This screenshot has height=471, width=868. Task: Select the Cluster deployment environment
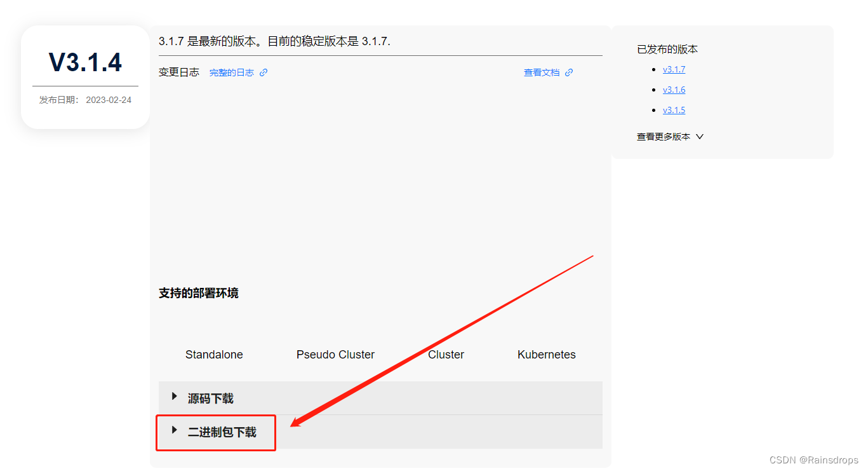[x=446, y=355]
